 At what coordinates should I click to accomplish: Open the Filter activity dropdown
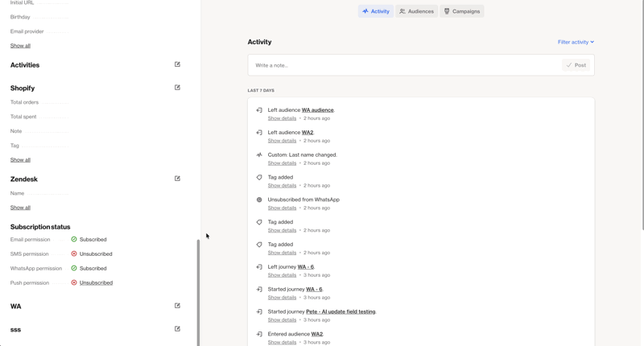pos(576,42)
